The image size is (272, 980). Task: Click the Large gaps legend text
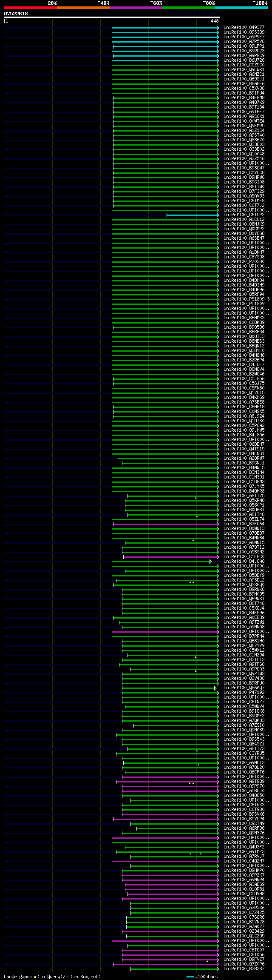point(17,977)
